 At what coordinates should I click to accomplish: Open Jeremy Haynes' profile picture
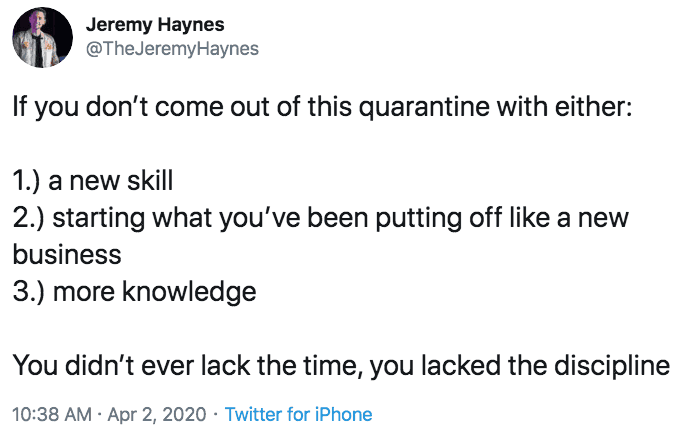click(x=42, y=37)
